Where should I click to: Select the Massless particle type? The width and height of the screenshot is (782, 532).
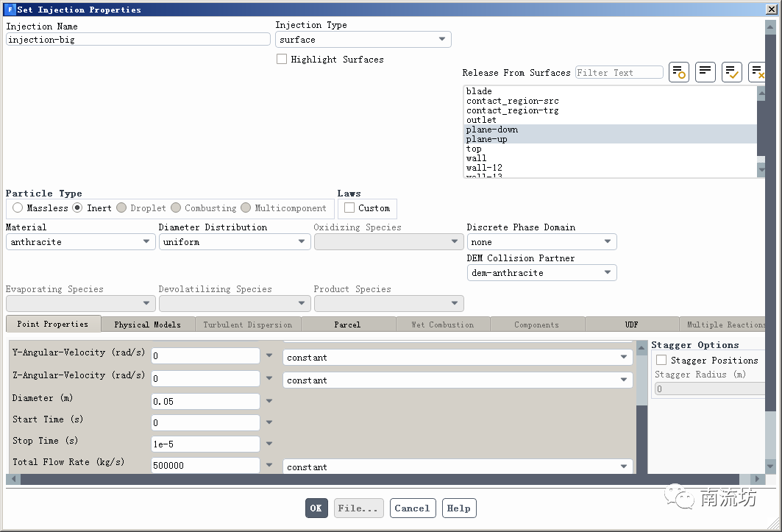pyautogui.click(x=18, y=208)
